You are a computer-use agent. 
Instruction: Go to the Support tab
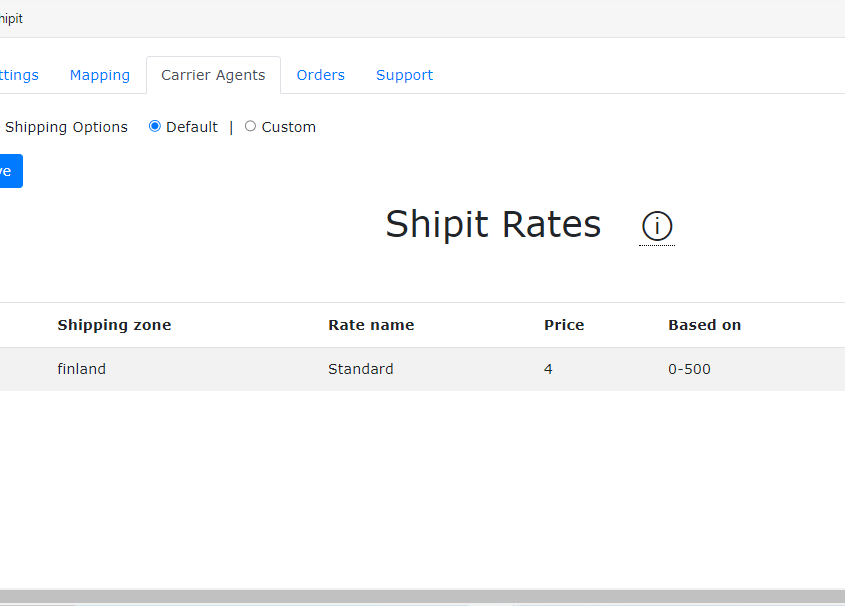pos(404,75)
